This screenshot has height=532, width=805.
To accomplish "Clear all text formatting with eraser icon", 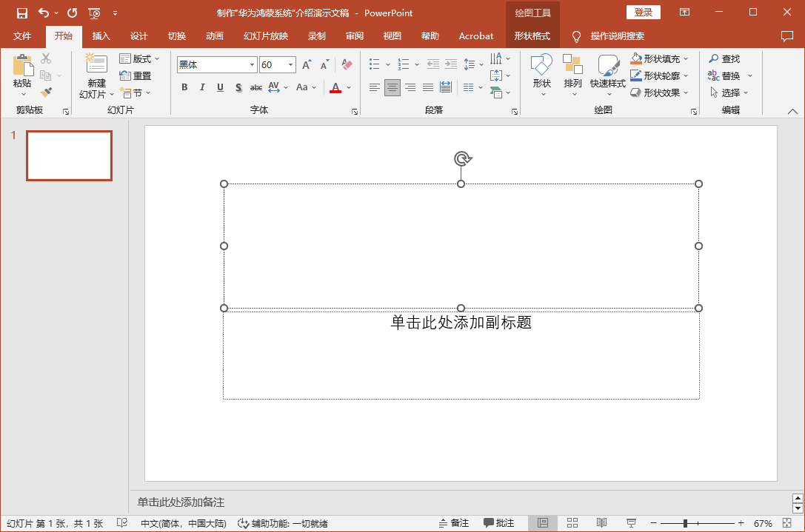I will tap(347, 65).
